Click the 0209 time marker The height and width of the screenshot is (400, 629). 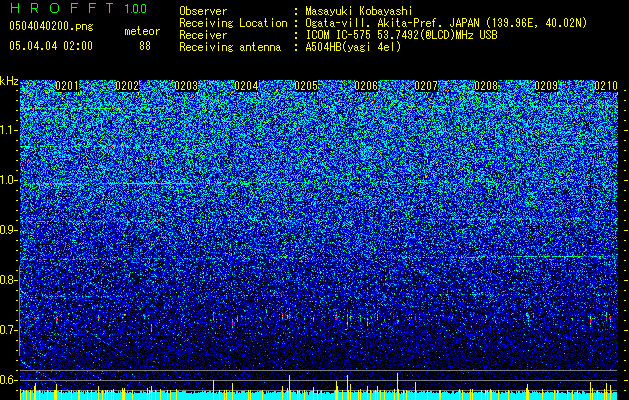[x=546, y=86]
